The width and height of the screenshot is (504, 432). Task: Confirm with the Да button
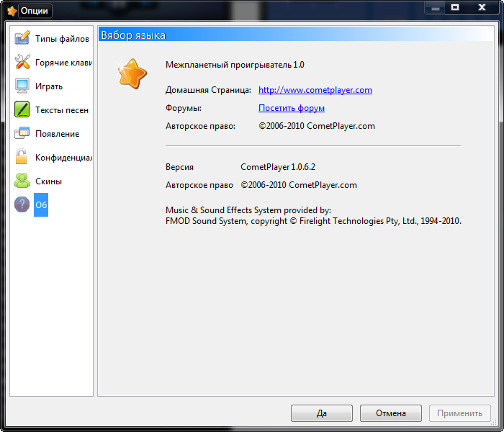pos(322,413)
